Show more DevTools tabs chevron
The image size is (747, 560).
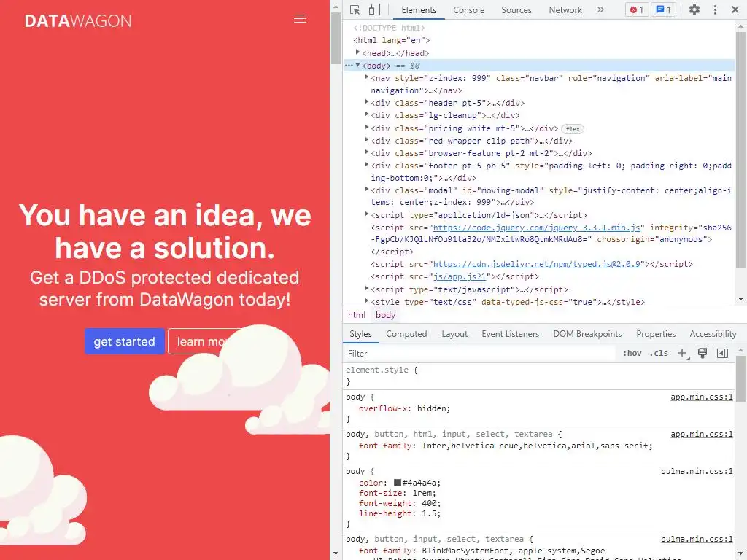click(600, 9)
